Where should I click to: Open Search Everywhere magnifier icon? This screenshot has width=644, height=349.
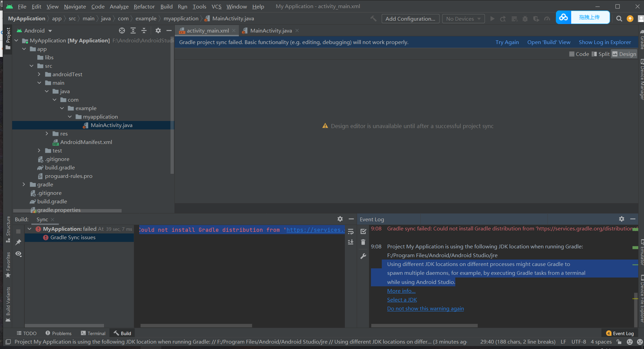point(619,19)
